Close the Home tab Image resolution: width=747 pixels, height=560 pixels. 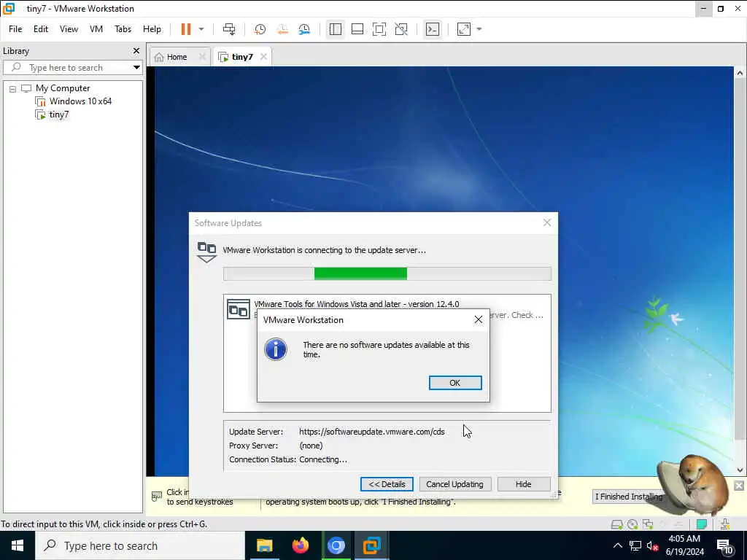tap(202, 57)
